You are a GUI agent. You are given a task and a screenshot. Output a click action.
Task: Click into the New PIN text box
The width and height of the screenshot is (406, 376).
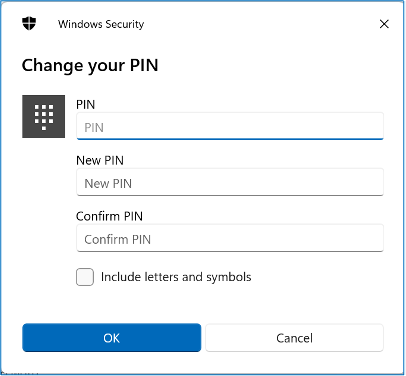click(230, 182)
